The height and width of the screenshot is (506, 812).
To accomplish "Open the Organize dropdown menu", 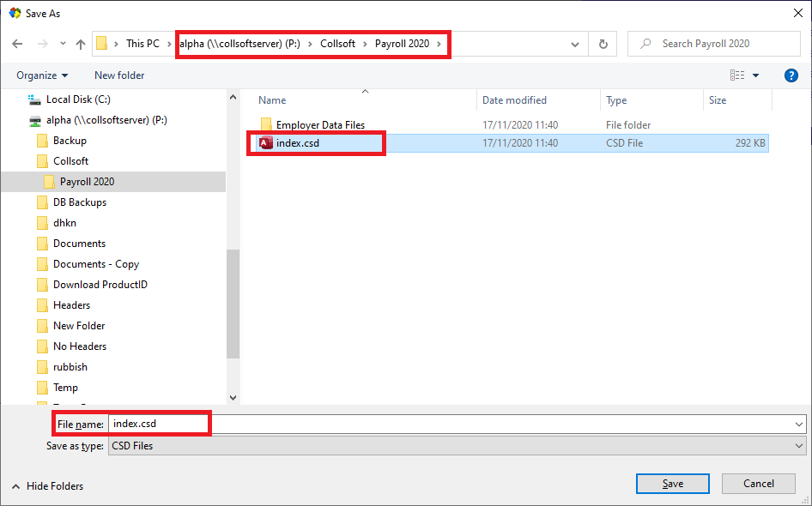I will coord(42,75).
